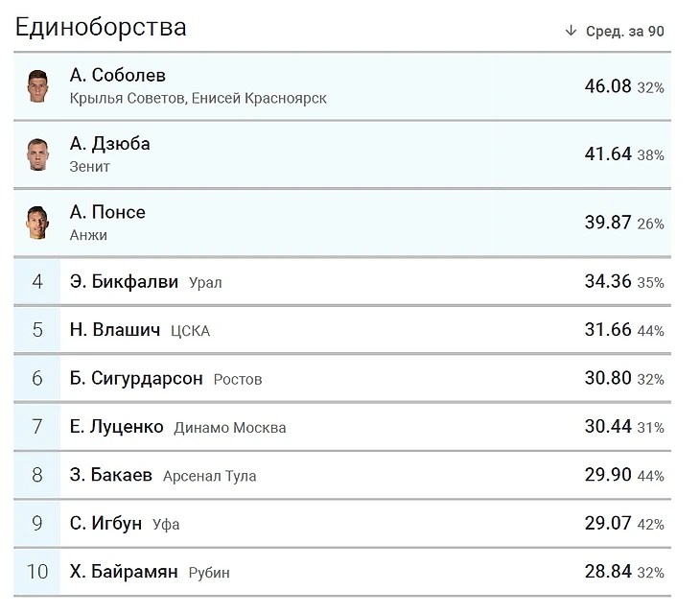
Task: Click С. Игбун player name
Action: tap(105, 524)
